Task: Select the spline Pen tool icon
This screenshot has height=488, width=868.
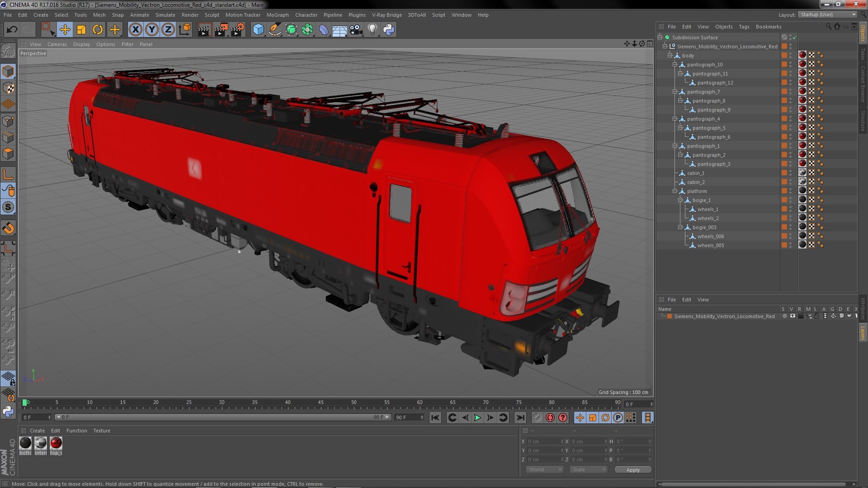Action: click(x=274, y=30)
